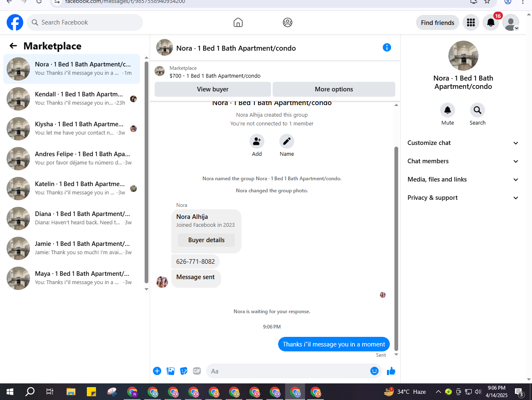
Task: Open Buyer details for Nora Alhija
Action: click(x=206, y=240)
